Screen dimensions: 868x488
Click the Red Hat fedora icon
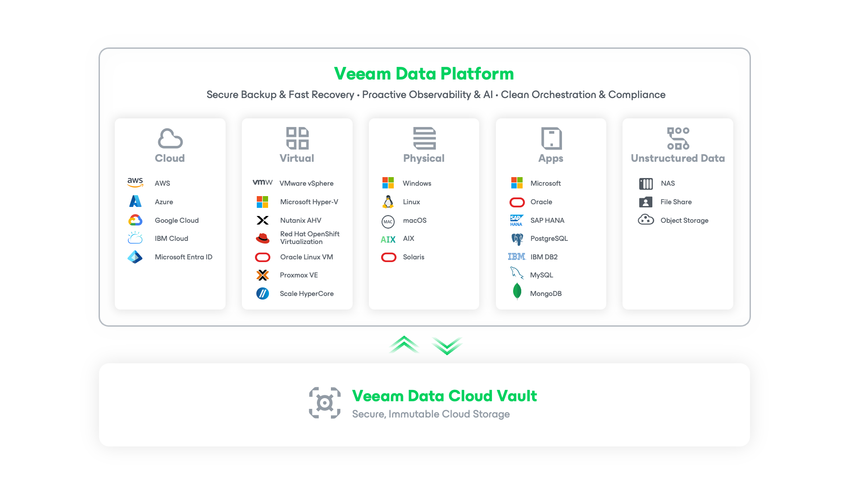click(x=263, y=238)
